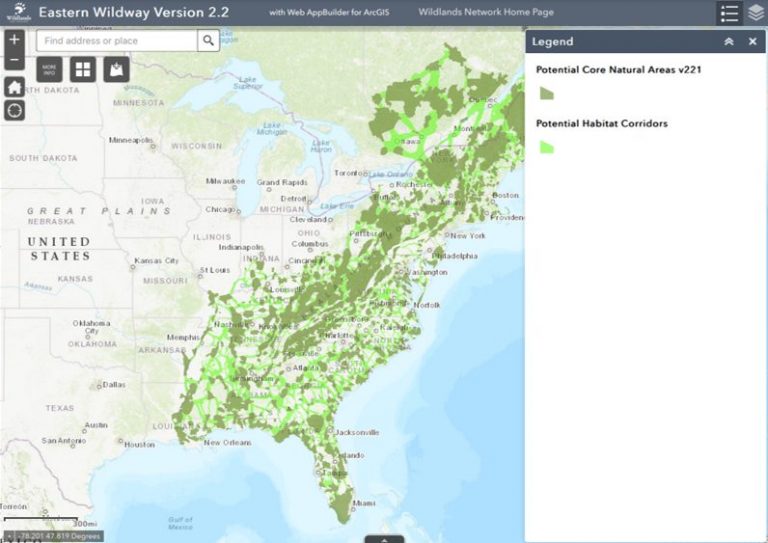768x543 pixels.
Task: Open the map bookmark icon widget
Action: click(117, 69)
